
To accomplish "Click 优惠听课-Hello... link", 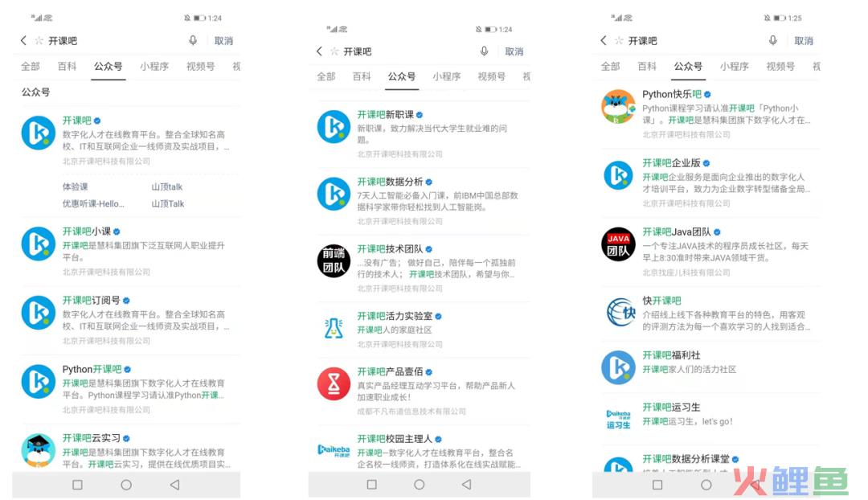I will coord(93,203).
